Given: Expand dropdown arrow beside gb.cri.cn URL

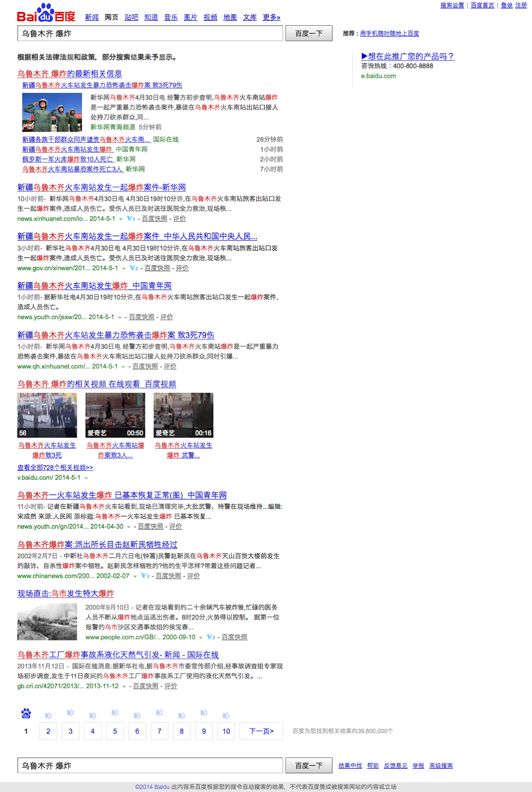Looking at the screenshot, I should [x=124, y=686].
